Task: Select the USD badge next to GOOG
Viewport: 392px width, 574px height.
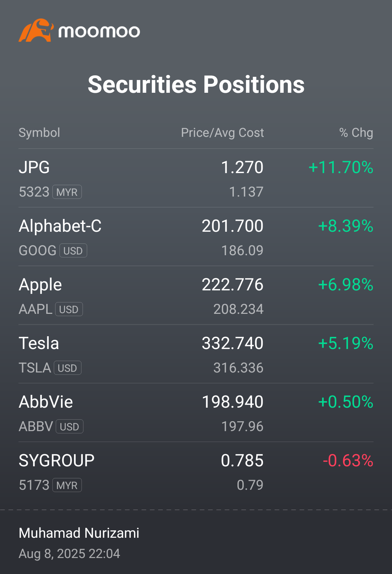Action: [73, 251]
